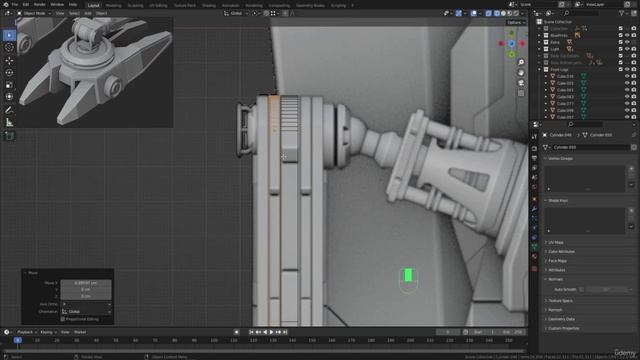Open the Texture properties tab
This screenshot has height=360, width=640.
(x=534, y=269)
